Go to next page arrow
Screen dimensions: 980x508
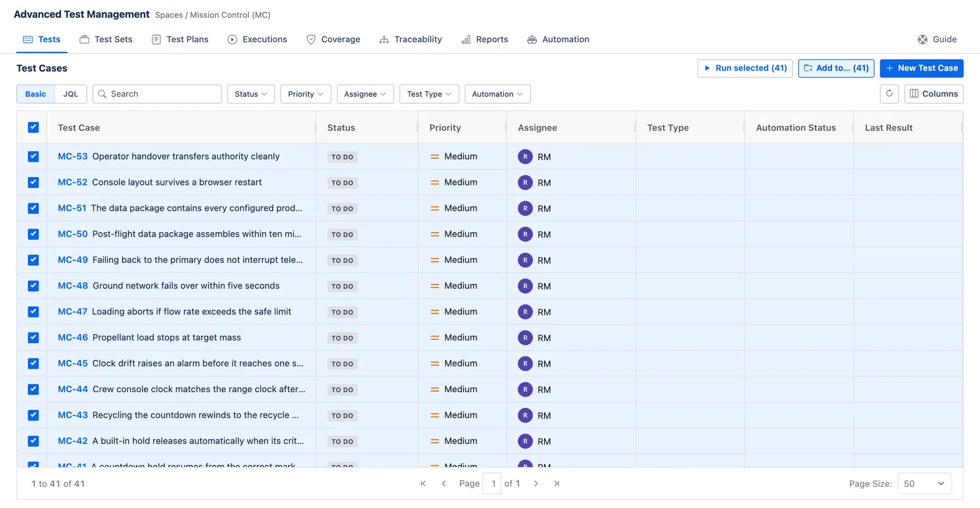[536, 483]
